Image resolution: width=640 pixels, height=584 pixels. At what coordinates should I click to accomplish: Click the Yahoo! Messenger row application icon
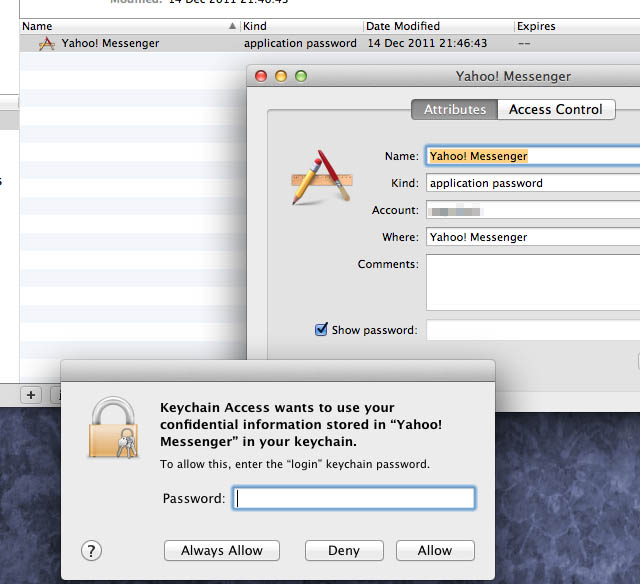pos(47,43)
